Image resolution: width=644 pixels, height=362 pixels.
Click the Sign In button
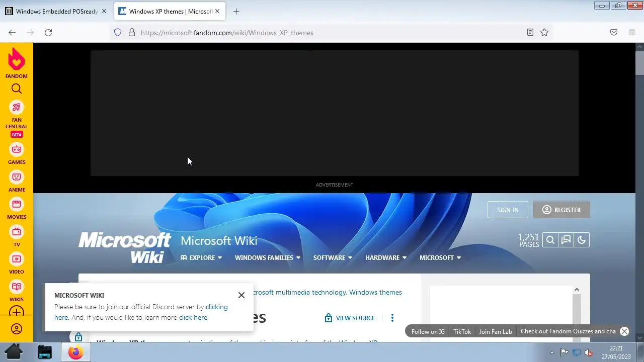tap(508, 210)
